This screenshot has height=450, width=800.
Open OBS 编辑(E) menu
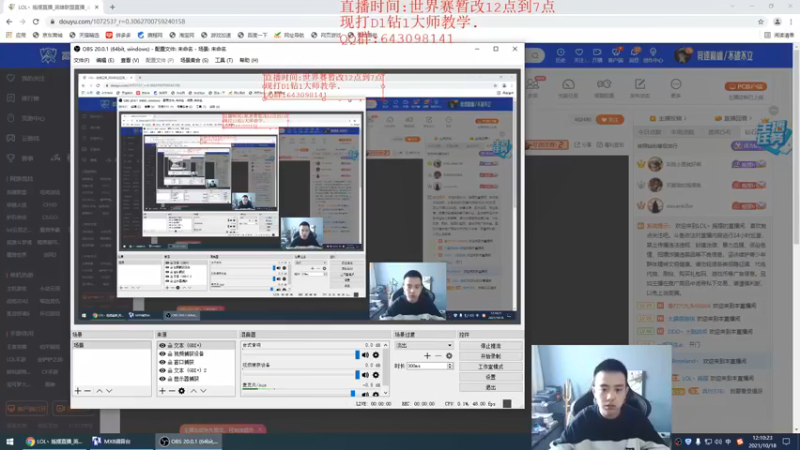pos(105,60)
